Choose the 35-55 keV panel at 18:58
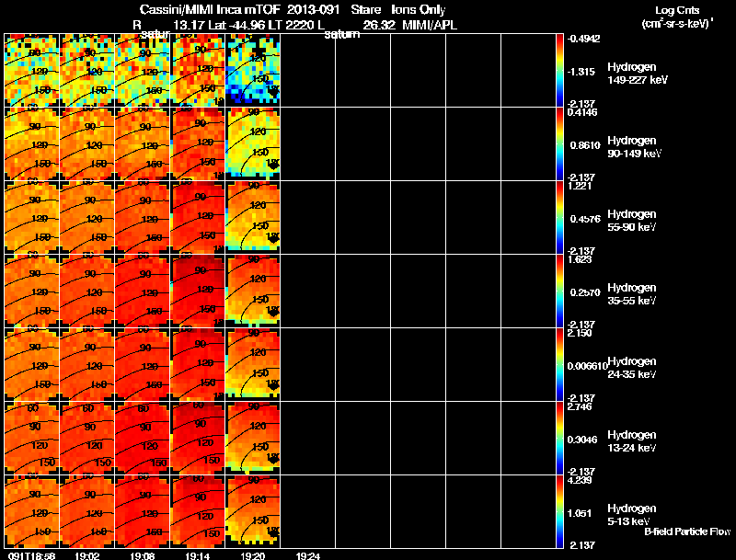Viewport: 736px width, 560px height. tap(31, 291)
